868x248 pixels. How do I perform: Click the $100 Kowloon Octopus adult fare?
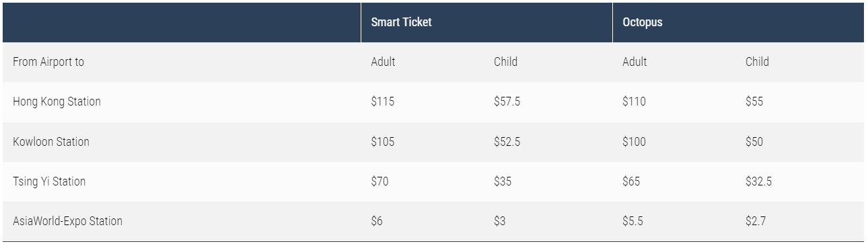coord(634,142)
